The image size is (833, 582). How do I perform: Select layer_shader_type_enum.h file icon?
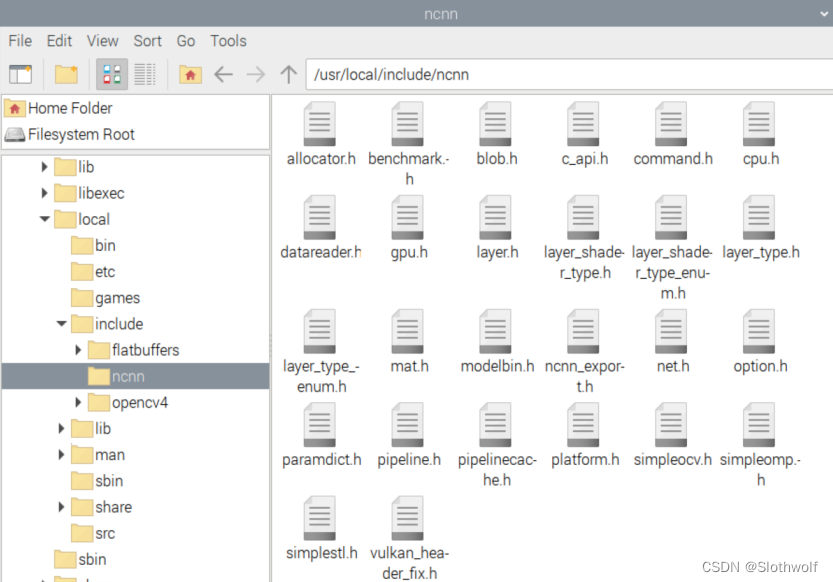(x=671, y=217)
